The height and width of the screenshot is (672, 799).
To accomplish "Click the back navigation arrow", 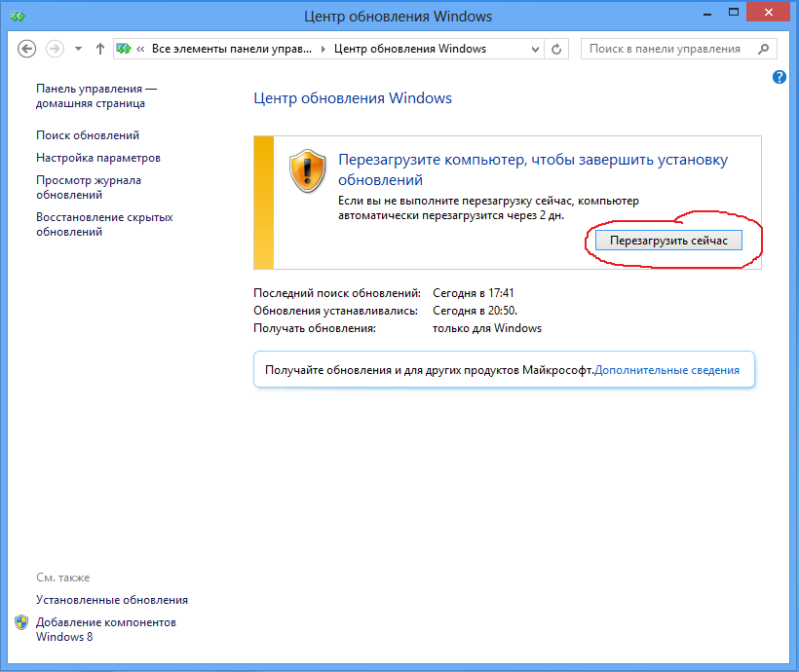I will (x=27, y=49).
